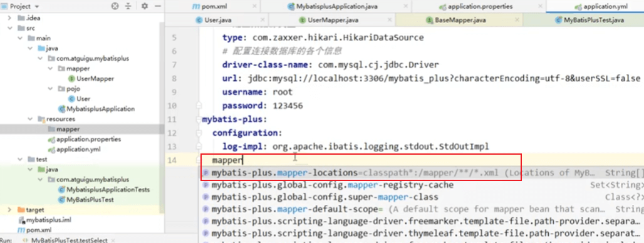Toggle fold marker at line 12 configuration
644x243 pixels.
(199, 133)
